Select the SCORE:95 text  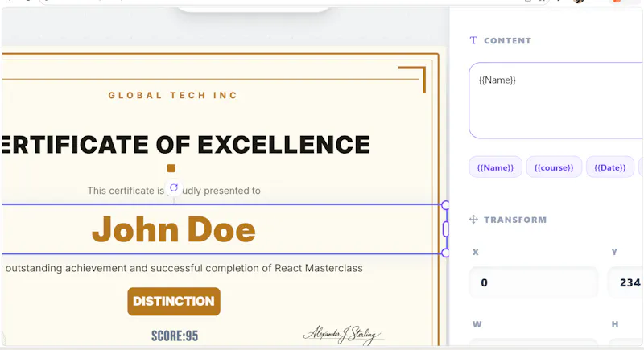[175, 336]
